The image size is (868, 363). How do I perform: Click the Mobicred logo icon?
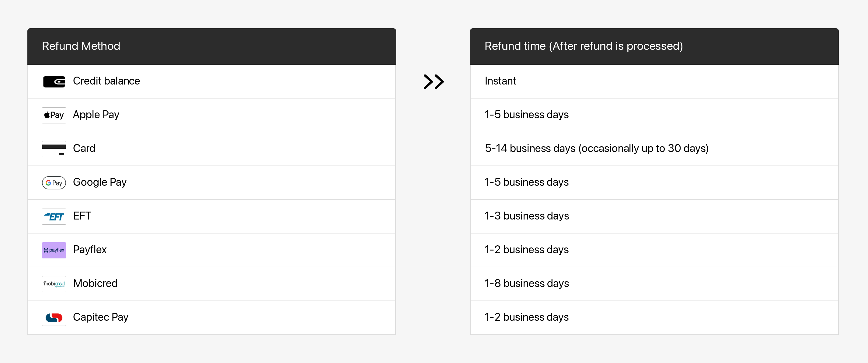click(54, 284)
